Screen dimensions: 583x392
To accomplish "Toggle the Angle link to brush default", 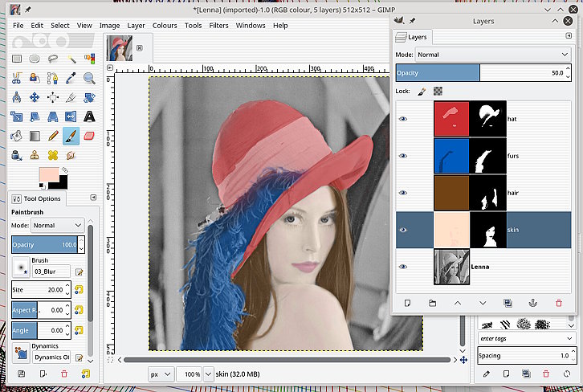I will pyautogui.click(x=79, y=330).
